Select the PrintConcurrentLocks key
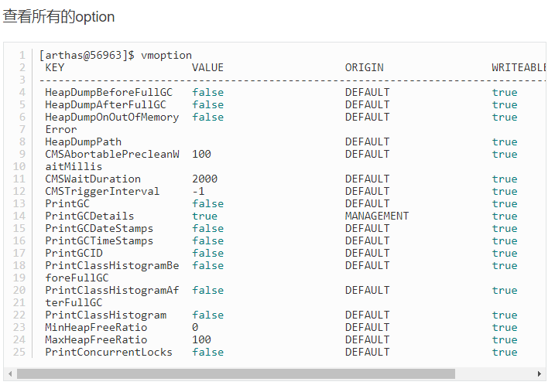This screenshot has height=392, width=555. point(108,352)
